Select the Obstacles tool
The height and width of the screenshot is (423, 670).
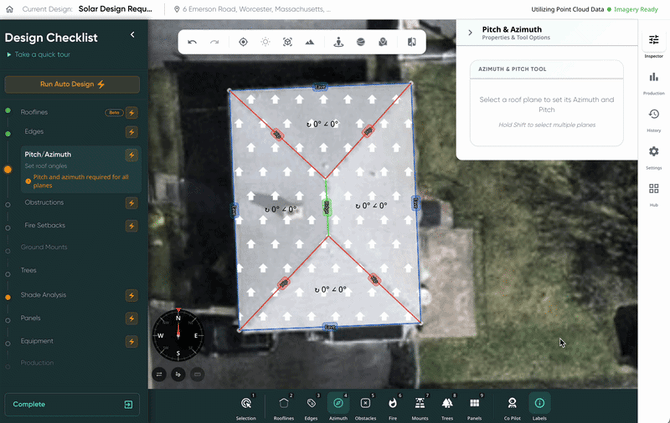[x=365, y=408]
